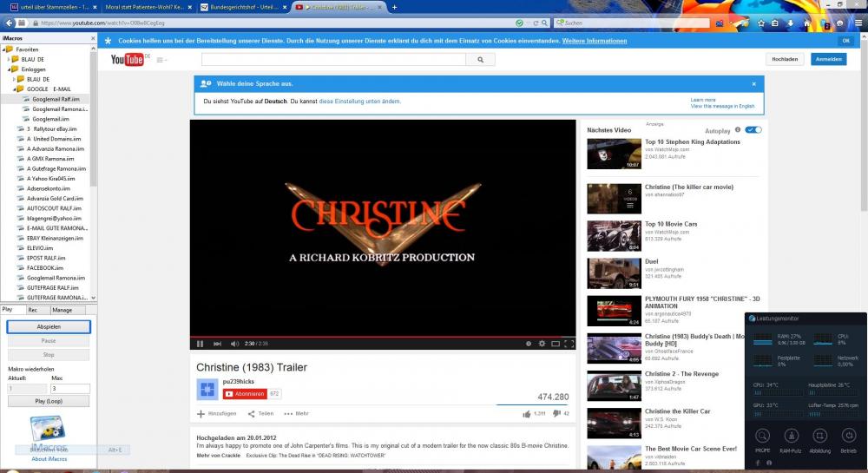The image size is (868, 473).
Task: Close the iMacros sidebar
Action: click(x=93, y=38)
